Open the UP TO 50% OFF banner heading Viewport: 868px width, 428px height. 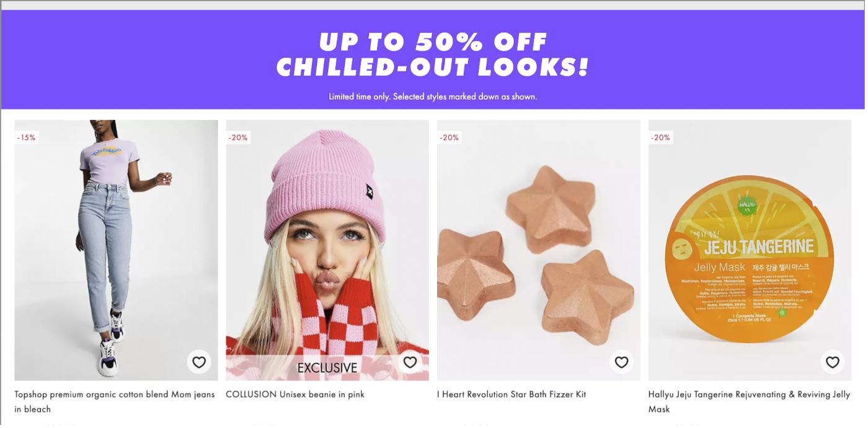(433, 42)
